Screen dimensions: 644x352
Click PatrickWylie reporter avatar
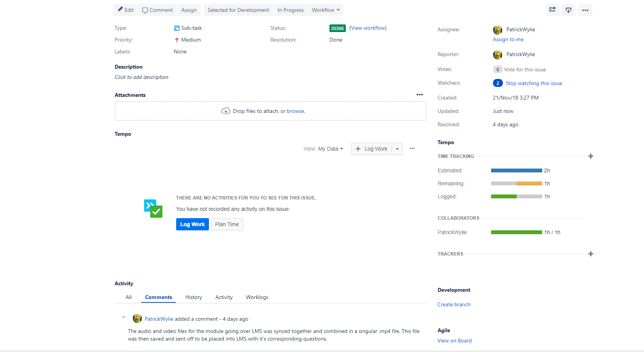pyautogui.click(x=498, y=55)
